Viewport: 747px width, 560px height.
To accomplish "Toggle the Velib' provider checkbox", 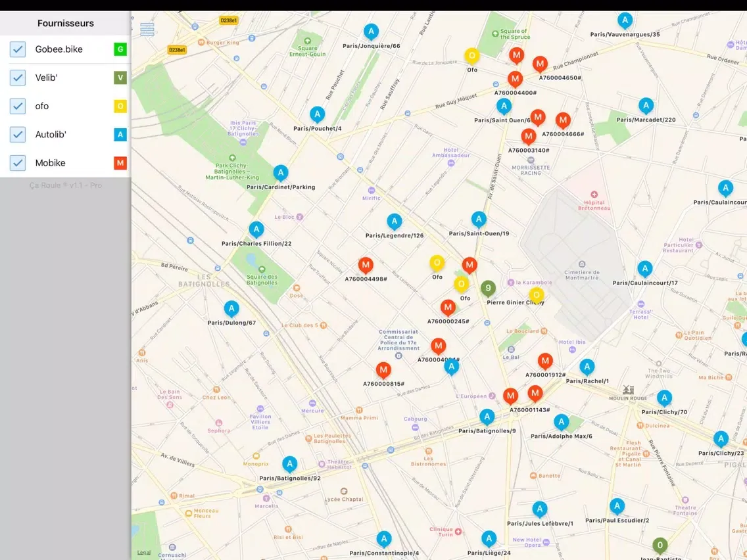I will point(18,78).
